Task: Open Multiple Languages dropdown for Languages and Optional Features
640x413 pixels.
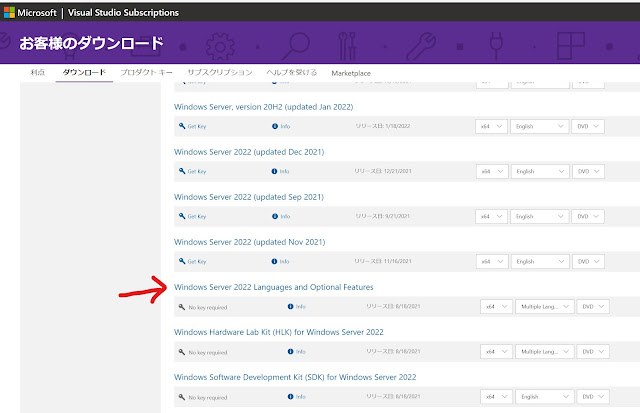Action: coord(545,306)
